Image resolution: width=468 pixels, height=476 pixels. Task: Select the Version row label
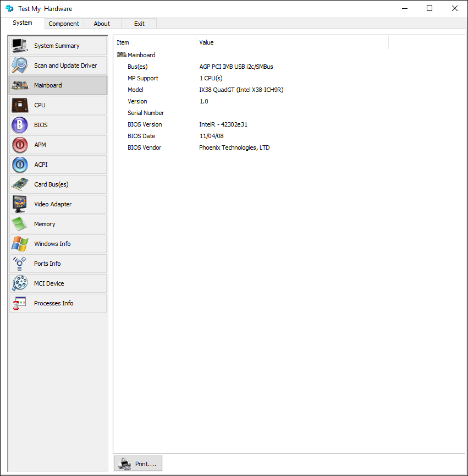[x=137, y=101]
